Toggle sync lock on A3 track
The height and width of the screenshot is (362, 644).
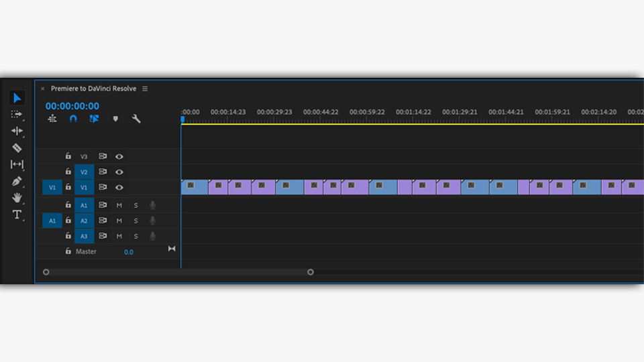(103, 236)
